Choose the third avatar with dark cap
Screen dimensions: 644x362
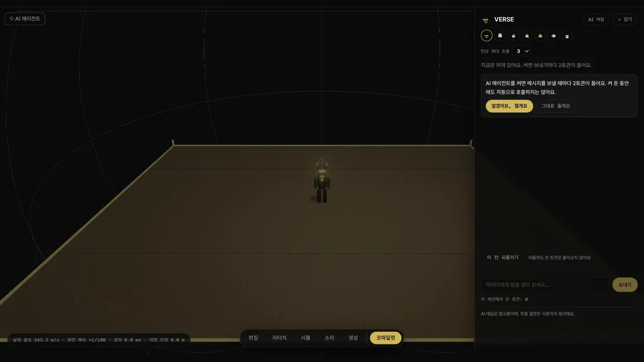tap(513, 36)
